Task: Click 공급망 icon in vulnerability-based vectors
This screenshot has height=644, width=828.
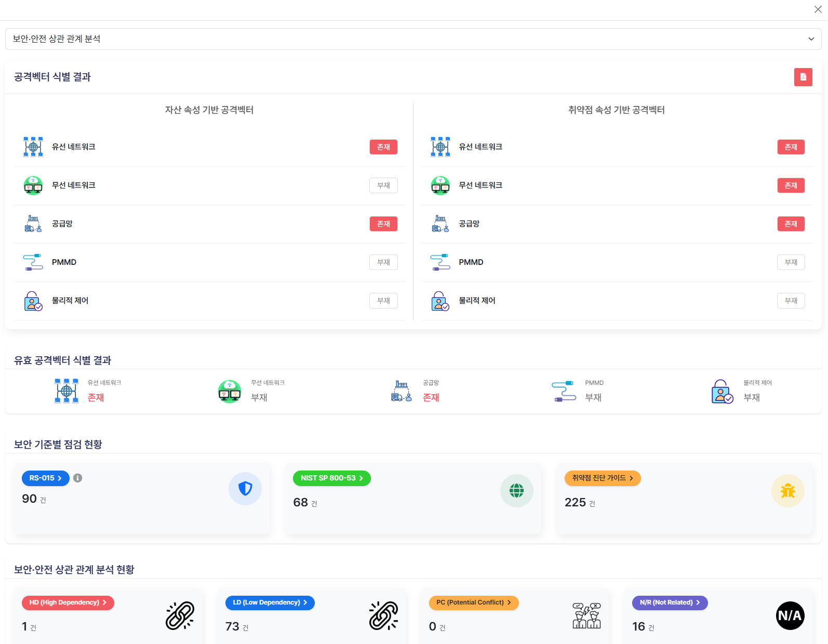Action: (440, 224)
